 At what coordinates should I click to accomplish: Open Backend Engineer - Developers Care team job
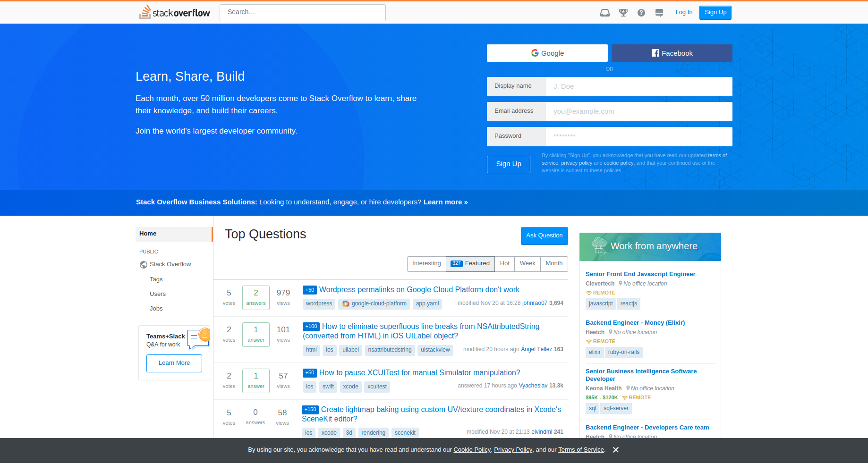point(647,428)
